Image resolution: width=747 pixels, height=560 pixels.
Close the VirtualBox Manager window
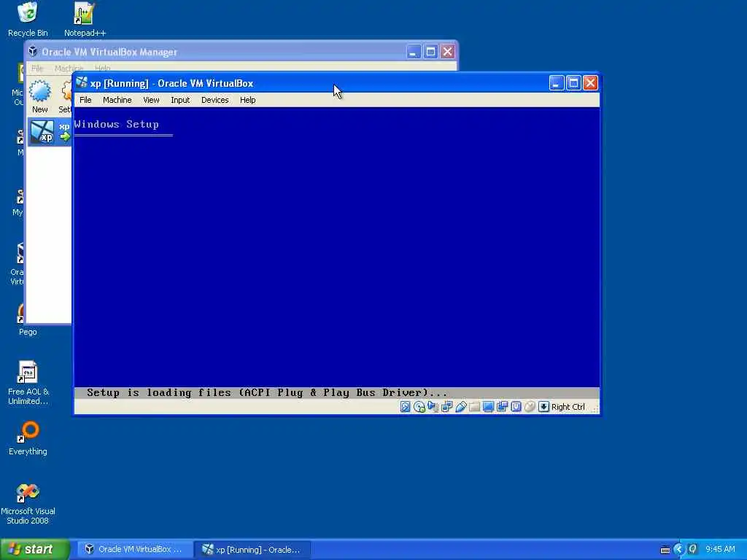click(x=447, y=52)
